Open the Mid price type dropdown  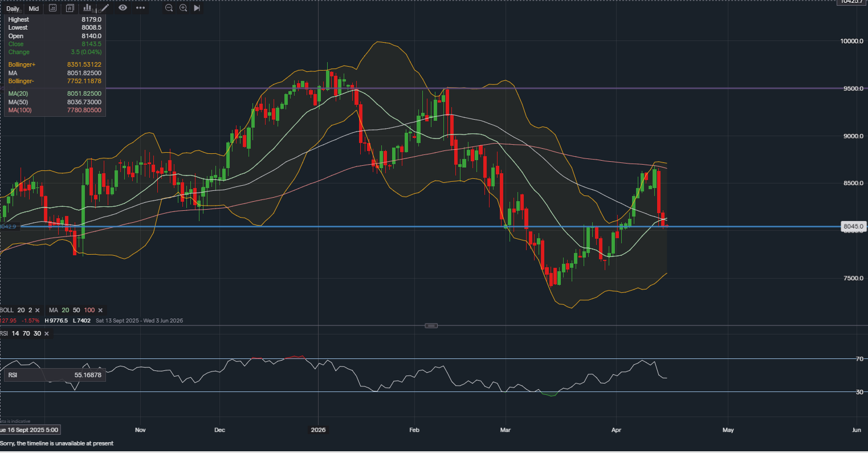point(34,9)
